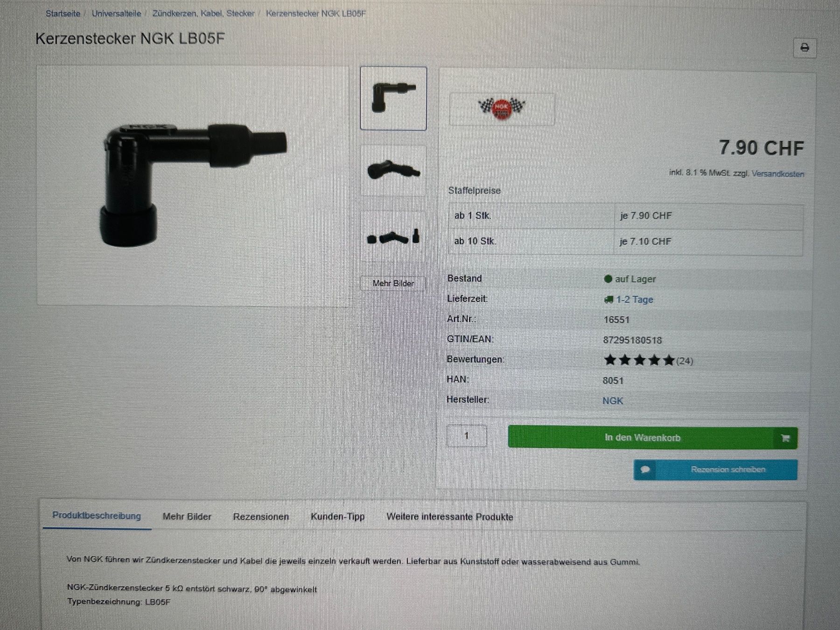
Task: Click the five-star rating icons
Action: [x=639, y=360]
